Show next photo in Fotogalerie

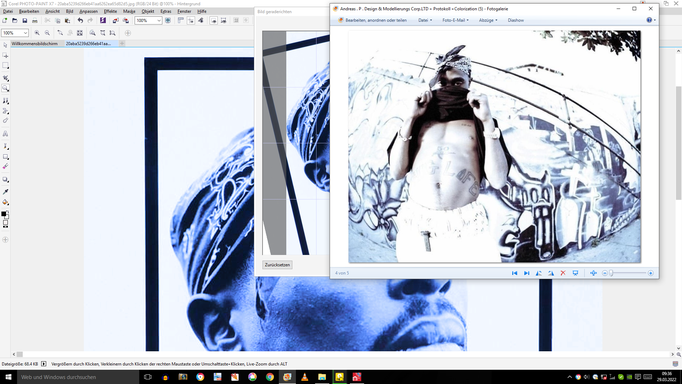[527, 273]
